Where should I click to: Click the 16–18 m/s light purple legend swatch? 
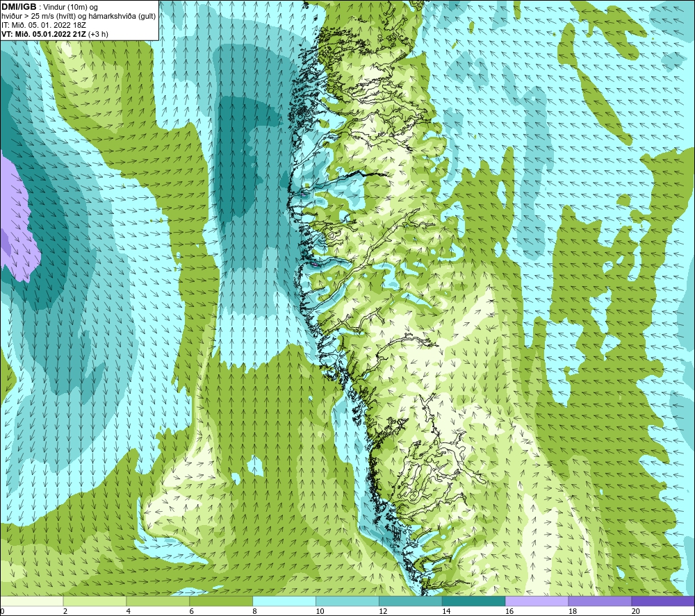(x=537, y=601)
